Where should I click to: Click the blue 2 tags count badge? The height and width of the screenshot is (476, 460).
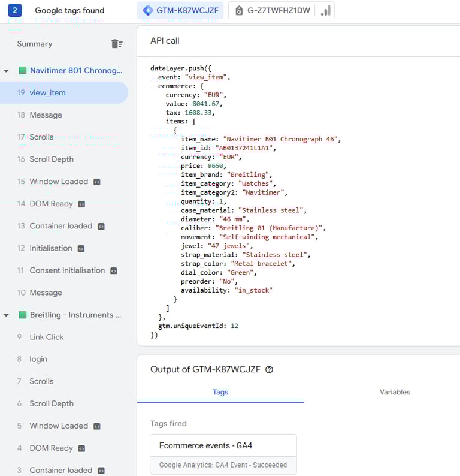tap(14, 10)
